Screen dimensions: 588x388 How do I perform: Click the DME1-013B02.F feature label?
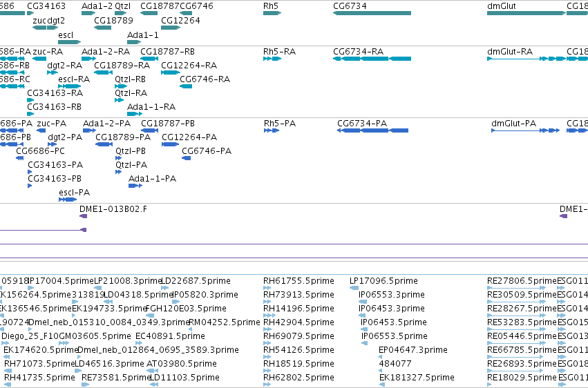click(x=113, y=209)
